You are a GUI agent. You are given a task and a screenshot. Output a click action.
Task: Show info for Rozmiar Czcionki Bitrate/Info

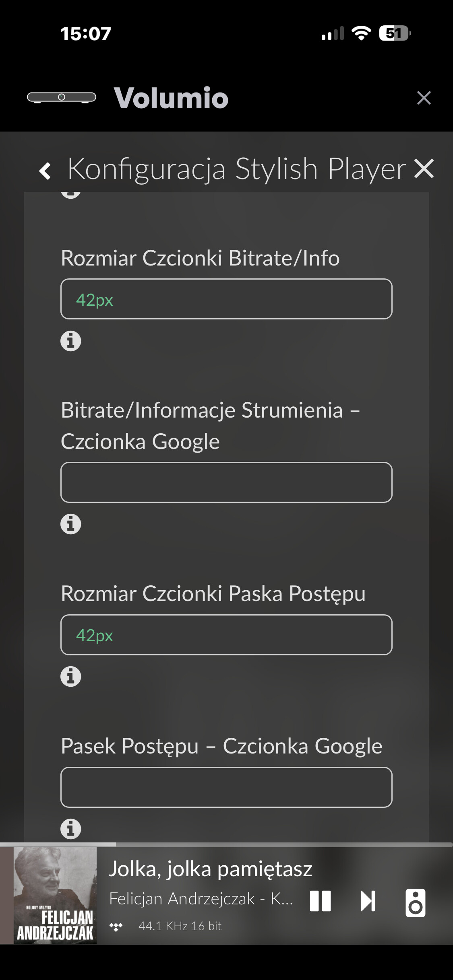click(x=71, y=341)
